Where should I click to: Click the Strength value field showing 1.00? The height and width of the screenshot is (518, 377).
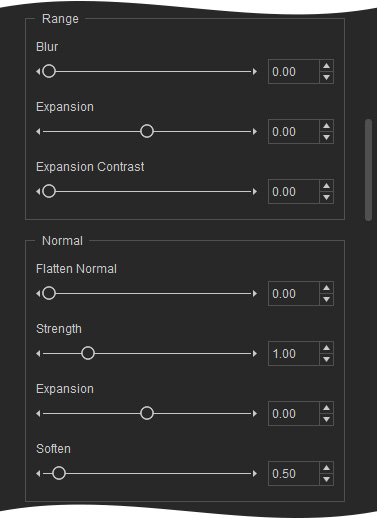tap(294, 354)
